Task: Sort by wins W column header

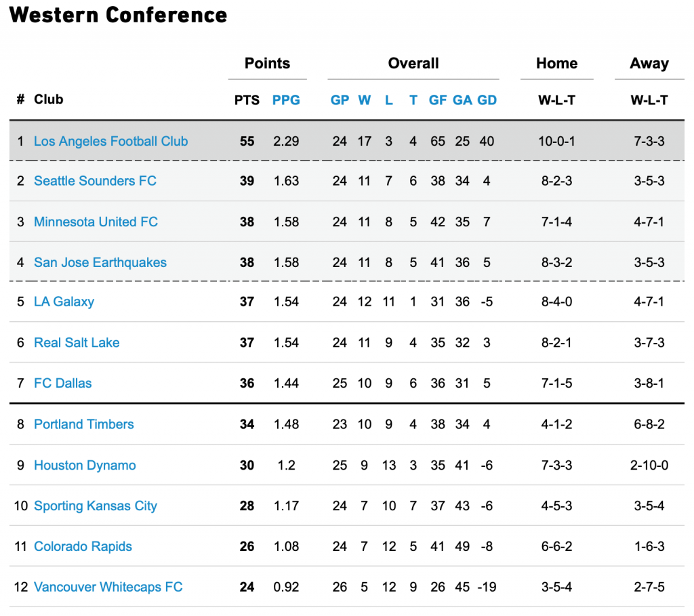Action: [364, 100]
